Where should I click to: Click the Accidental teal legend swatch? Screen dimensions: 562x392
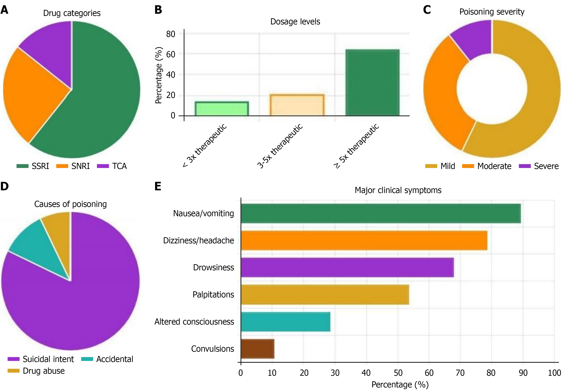[87, 359]
